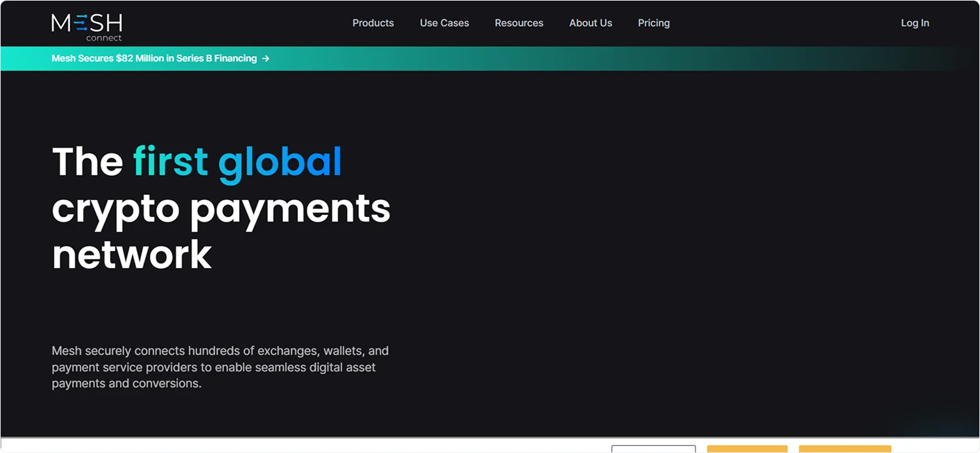Viewport: 980px width, 453px height.
Task: Go to the Pricing page
Action: click(x=654, y=23)
